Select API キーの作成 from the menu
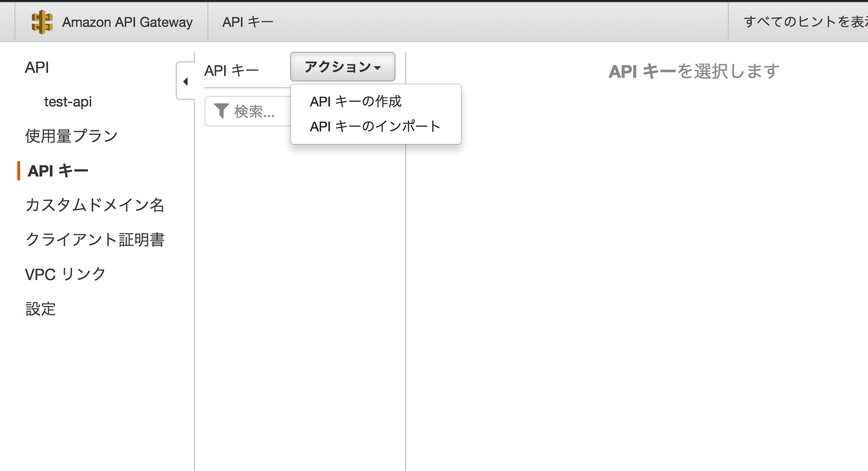Screen dimensions: 868x471 355,101
